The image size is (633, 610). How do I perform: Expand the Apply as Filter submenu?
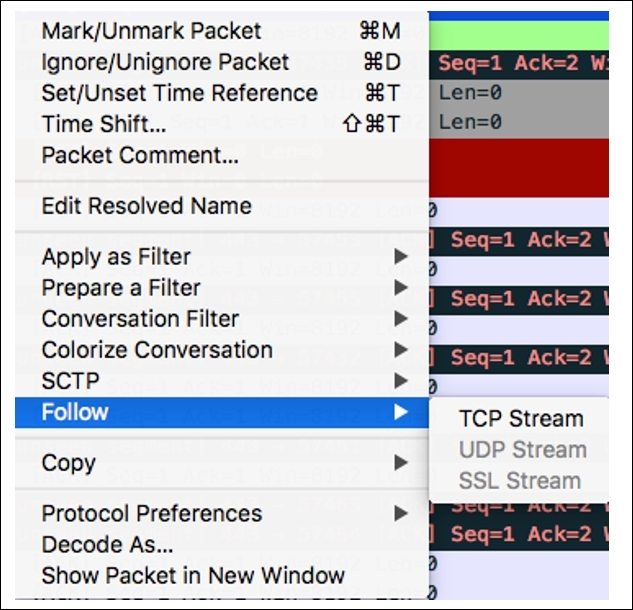(x=116, y=257)
